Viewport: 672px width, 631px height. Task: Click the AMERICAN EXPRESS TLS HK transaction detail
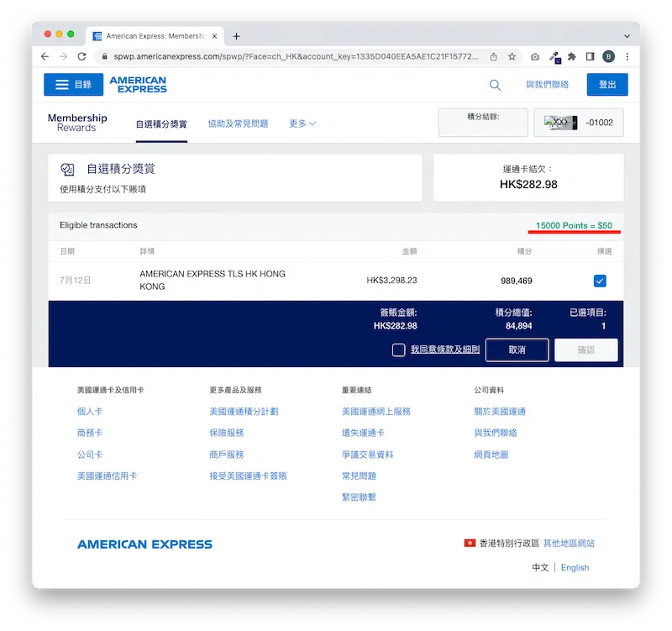click(213, 280)
